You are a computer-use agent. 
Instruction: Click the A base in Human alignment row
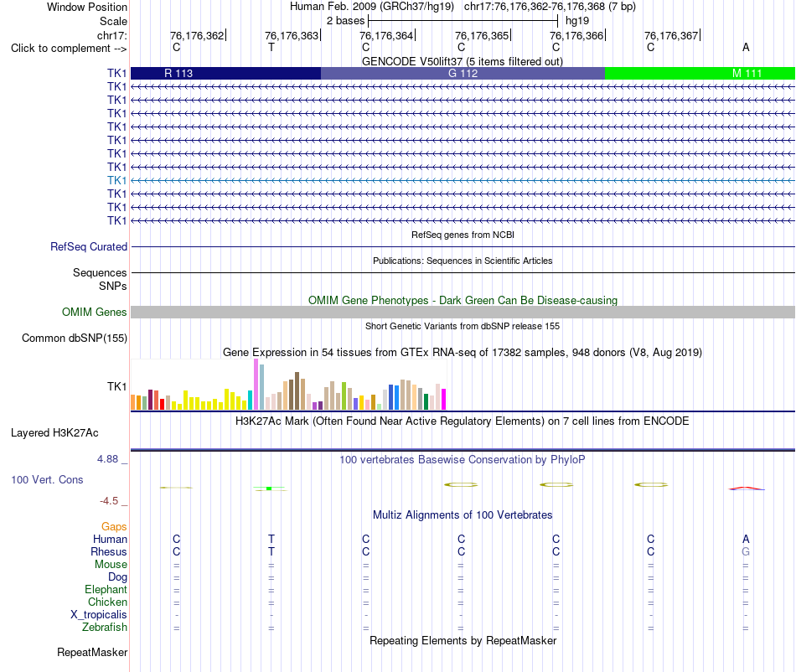tap(746, 539)
